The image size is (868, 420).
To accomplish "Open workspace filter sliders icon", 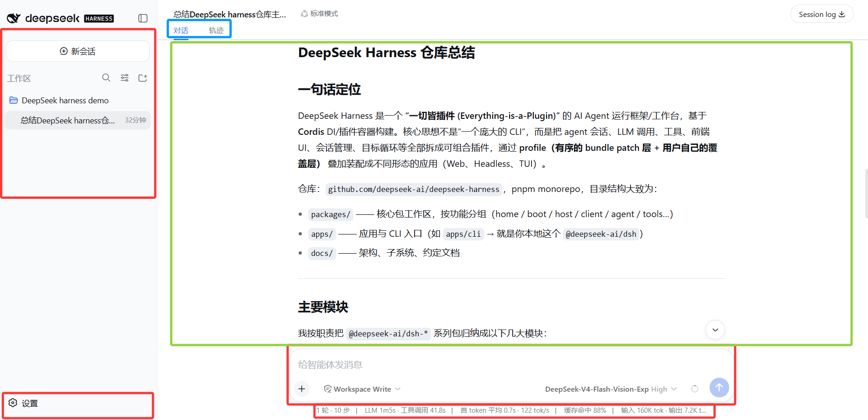I will pyautogui.click(x=125, y=78).
